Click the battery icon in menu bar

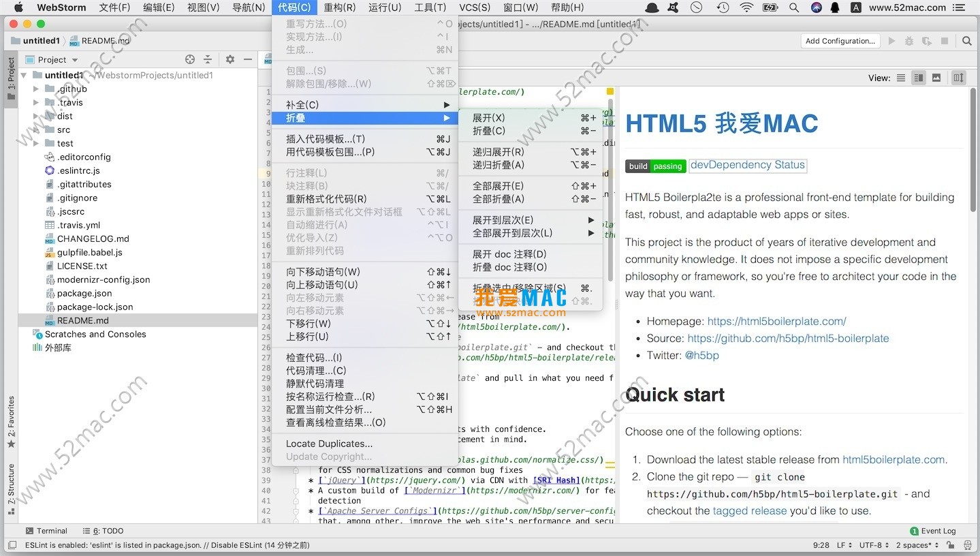(770, 7)
